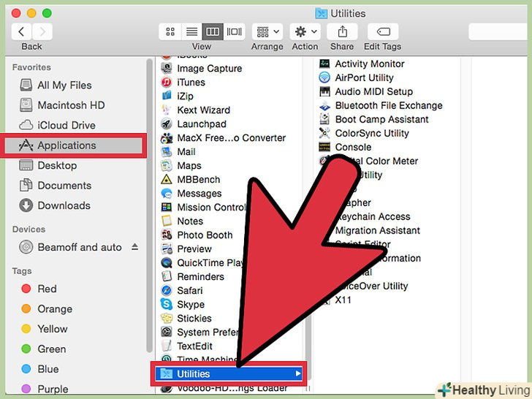532x399 pixels.
Task: Click the Mission Control icon
Action: pyautogui.click(x=167, y=207)
